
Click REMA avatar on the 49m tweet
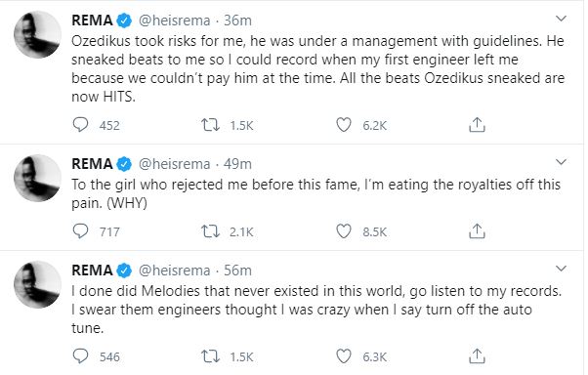click(37, 178)
